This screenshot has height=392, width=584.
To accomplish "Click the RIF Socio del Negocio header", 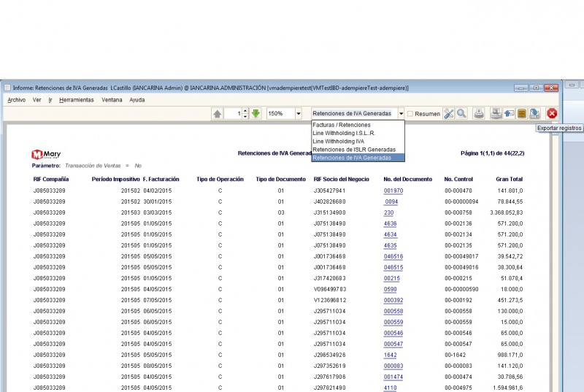I will point(342,179).
